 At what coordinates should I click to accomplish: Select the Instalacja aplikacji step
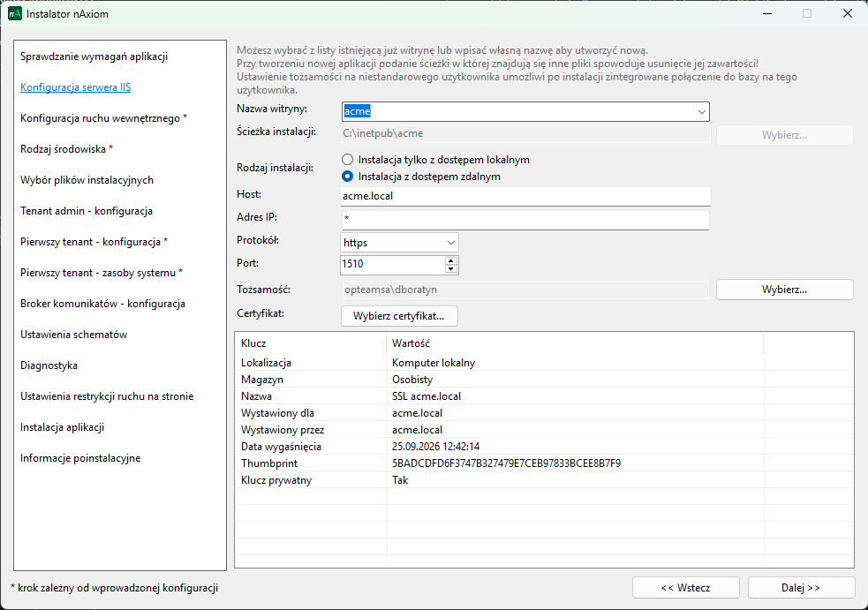tap(60, 426)
